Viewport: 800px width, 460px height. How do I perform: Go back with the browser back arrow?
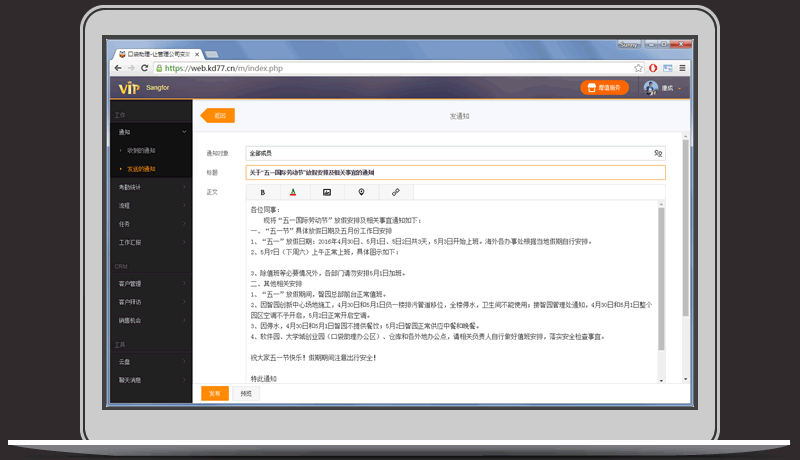click(x=118, y=68)
